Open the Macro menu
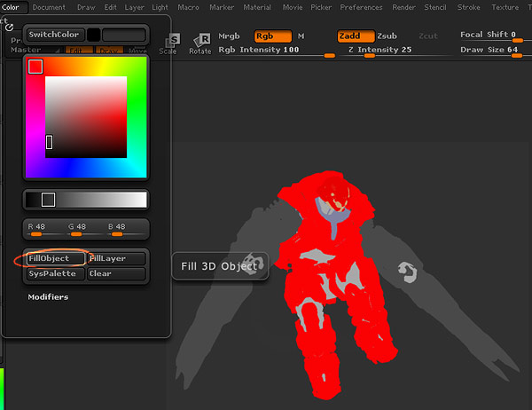Viewport: 532px width, 410px height. [188, 7]
